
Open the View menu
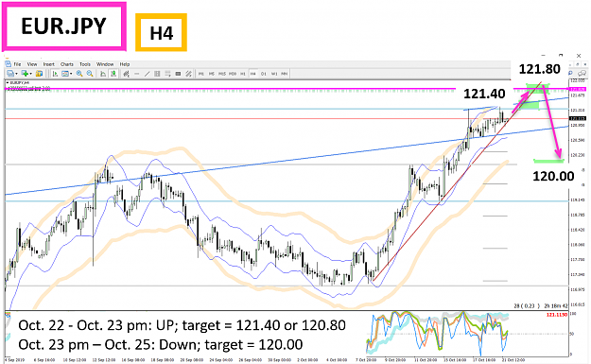(x=32, y=64)
